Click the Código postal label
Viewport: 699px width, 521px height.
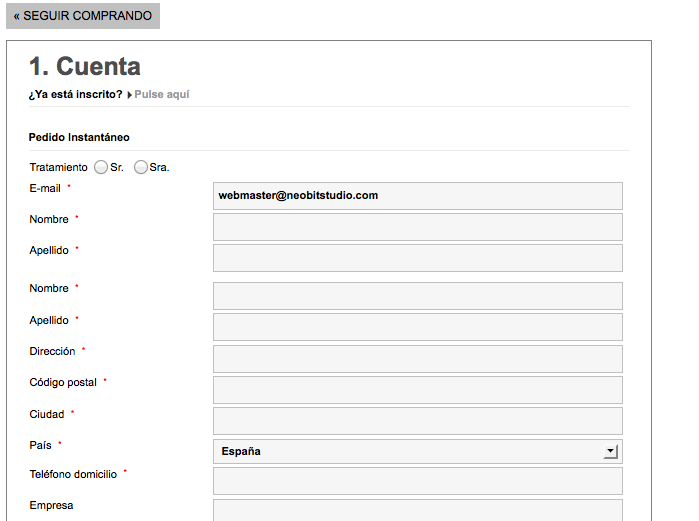coord(63,382)
